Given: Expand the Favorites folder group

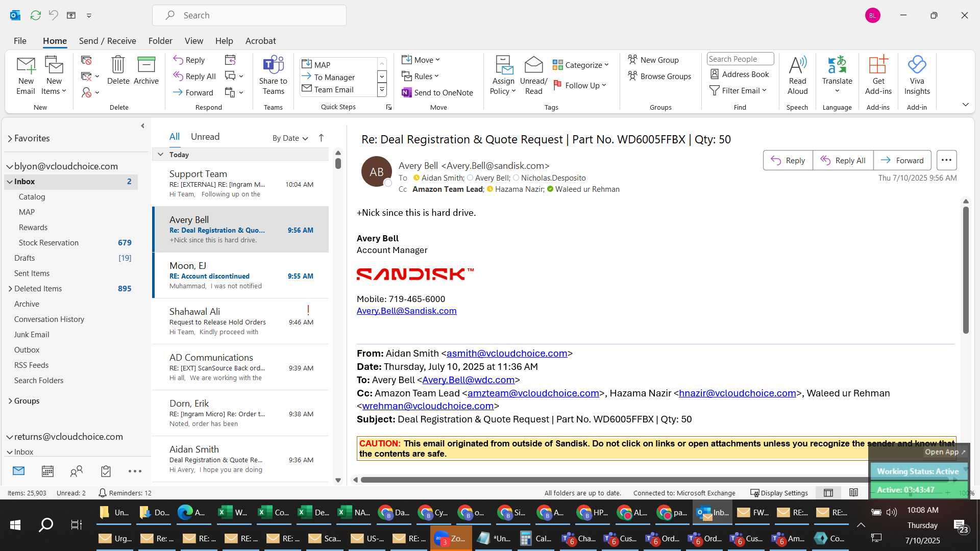Looking at the screenshot, I should [x=10, y=138].
